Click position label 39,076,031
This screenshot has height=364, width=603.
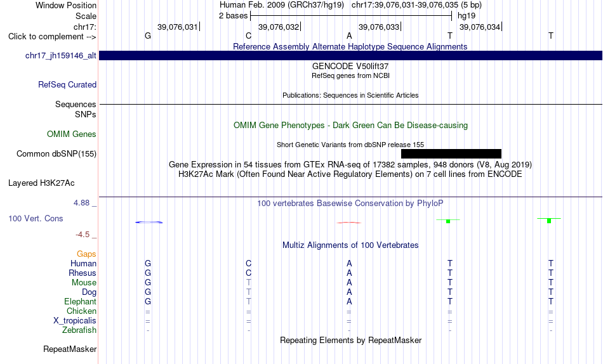(177, 27)
